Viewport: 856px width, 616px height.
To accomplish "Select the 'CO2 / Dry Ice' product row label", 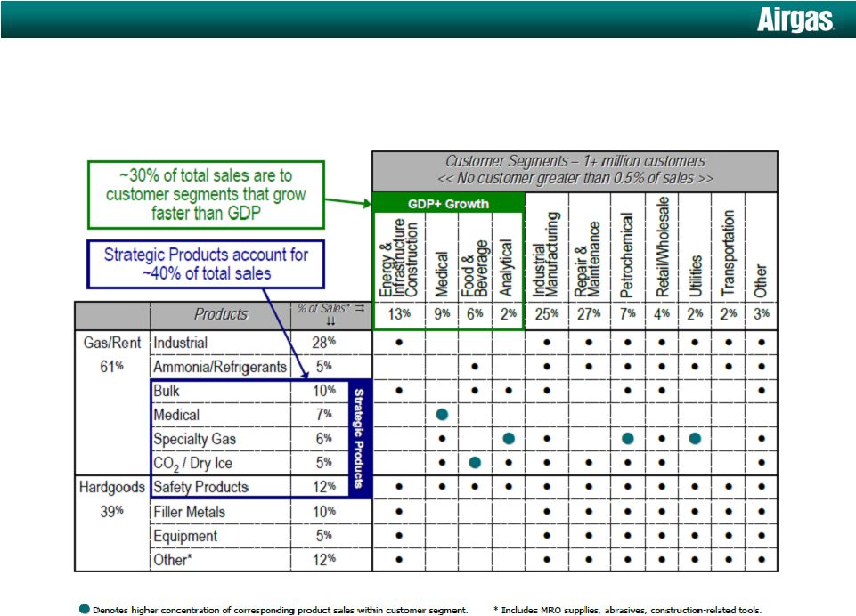I will (192, 464).
